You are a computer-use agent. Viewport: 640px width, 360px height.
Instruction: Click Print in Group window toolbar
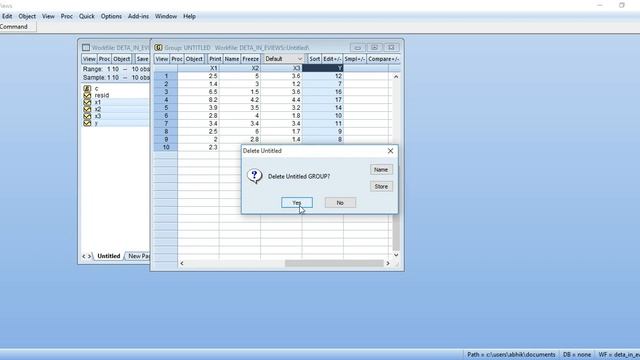pyautogui.click(x=215, y=59)
